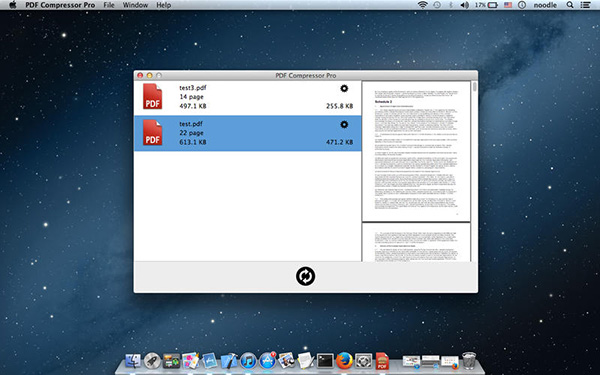Open the Wi-Fi status menu
600x375 pixels.
(x=422, y=5)
